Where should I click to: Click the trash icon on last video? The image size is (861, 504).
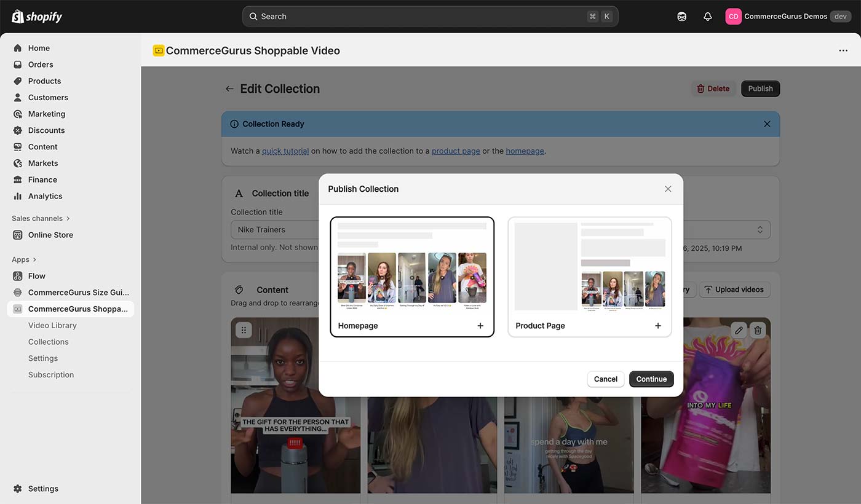coord(758,330)
